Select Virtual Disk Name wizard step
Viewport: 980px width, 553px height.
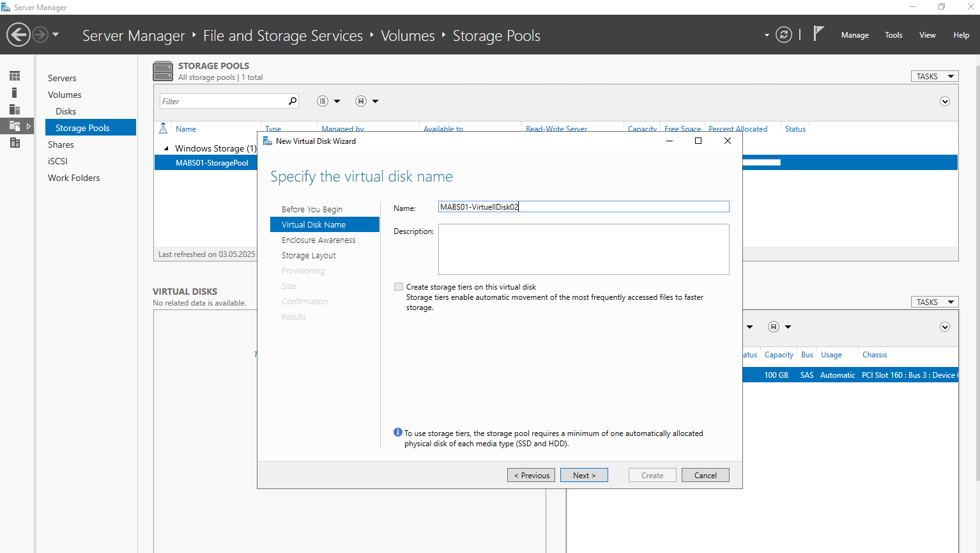pos(325,224)
